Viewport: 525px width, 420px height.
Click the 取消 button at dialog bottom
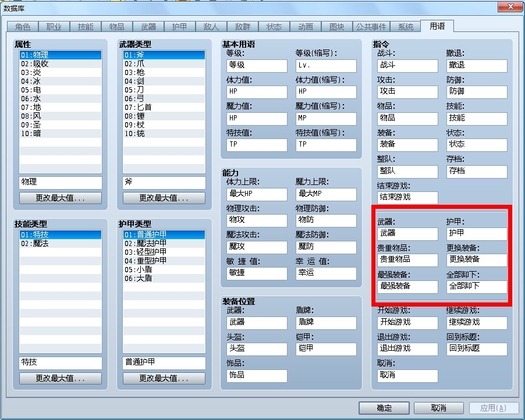point(439,408)
